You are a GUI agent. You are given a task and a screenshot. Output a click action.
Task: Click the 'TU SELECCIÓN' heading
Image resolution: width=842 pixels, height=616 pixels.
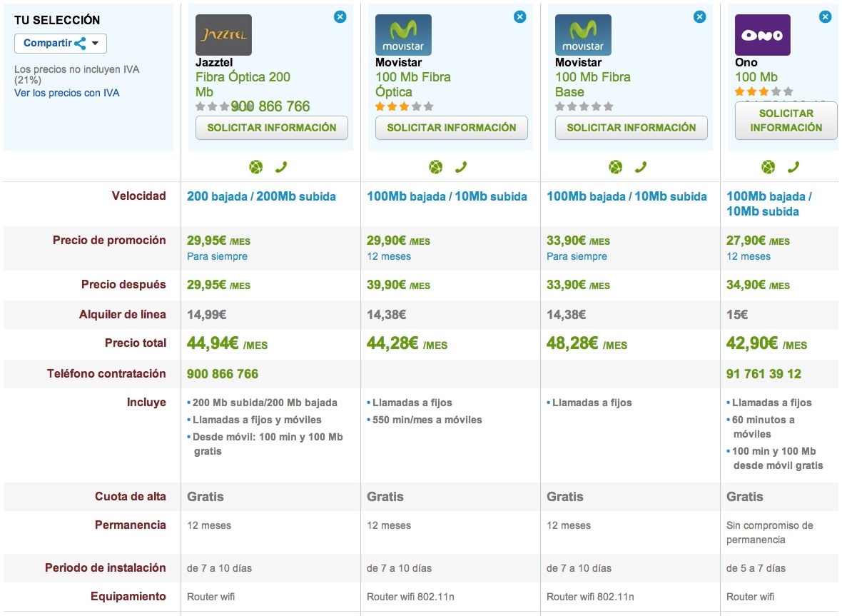pyautogui.click(x=57, y=21)
